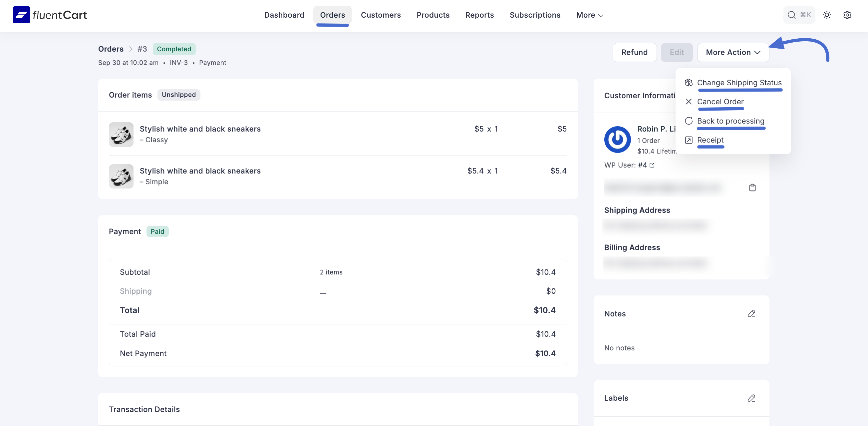The image size is (868, 426).
Task: Navigate back to Orders breadcrumb
Action: tap(111, 49)
